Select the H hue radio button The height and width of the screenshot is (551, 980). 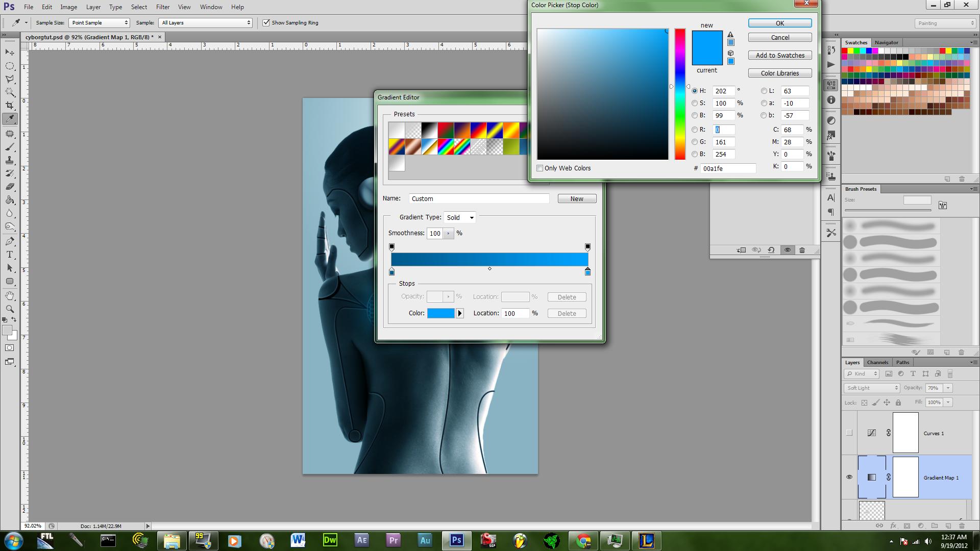click(695, 91)
